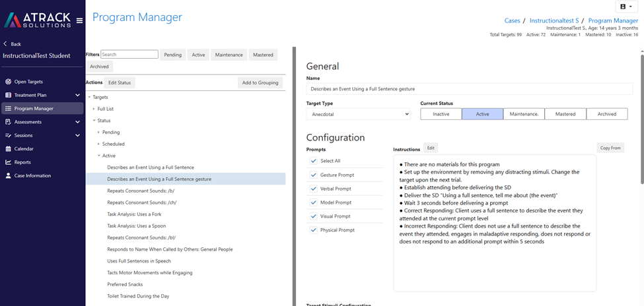Click the Calendar icon
The height and width of the screenshot is (306, 644).
[8, 149]
